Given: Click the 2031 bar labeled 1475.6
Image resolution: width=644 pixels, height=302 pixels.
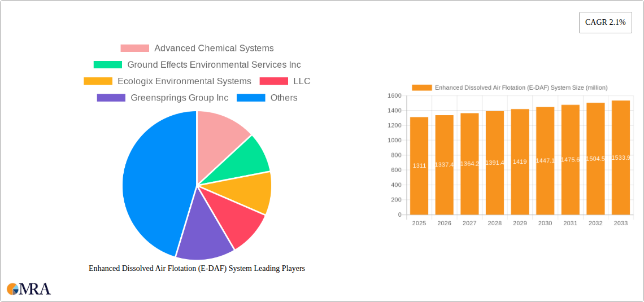Looking at the screenshot, I should point(571,160).
